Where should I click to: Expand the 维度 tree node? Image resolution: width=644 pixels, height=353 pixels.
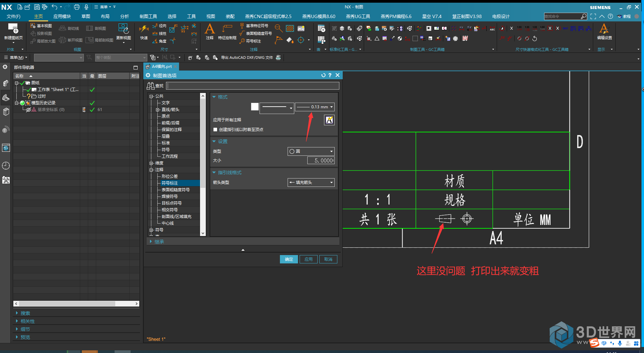[151, 163]
